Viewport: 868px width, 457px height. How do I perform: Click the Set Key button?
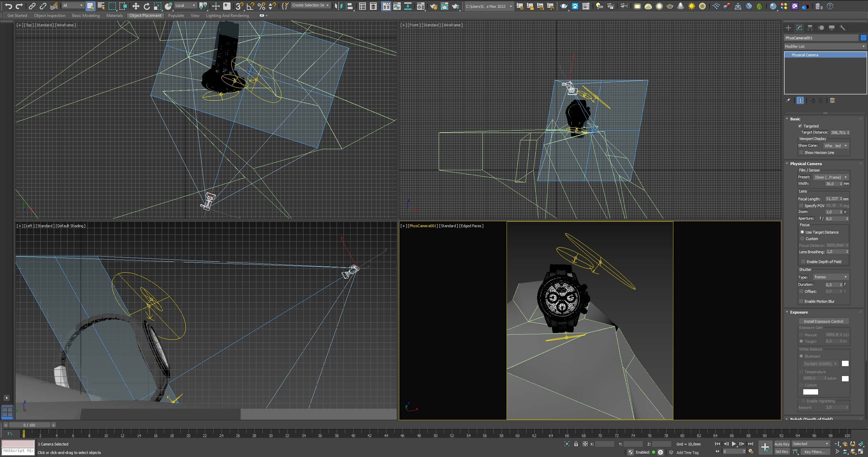[782, 452]
